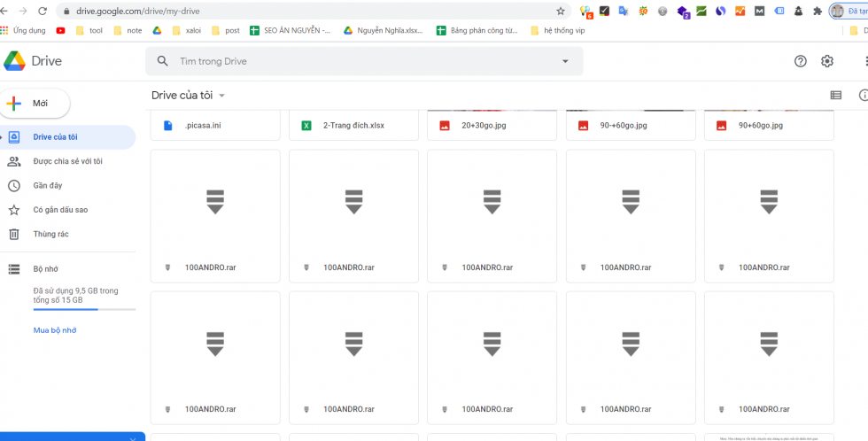Open Drive settings gear icon
The width and height of the screenshot is (868, 441).
(827, 61)
